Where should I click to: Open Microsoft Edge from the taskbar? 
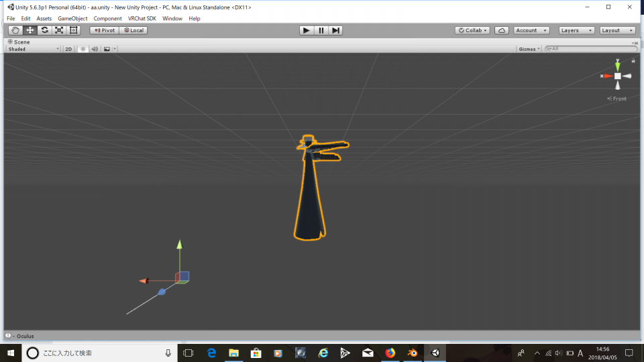211,353
